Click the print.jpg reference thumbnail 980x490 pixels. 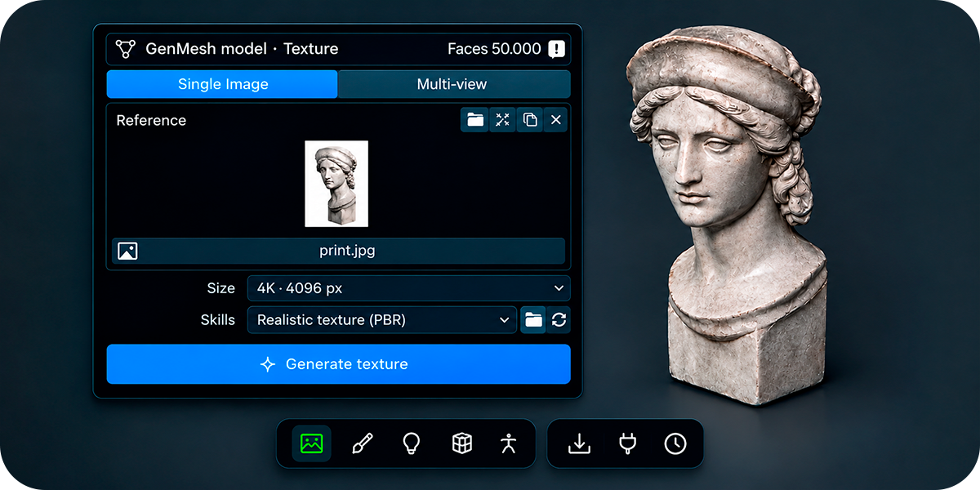coord(336,184)
